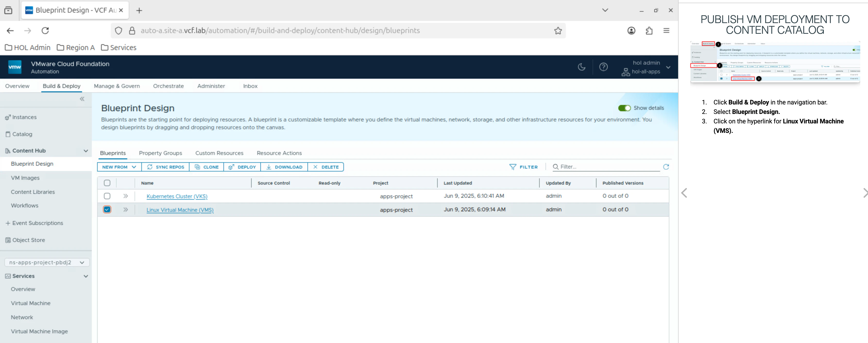Click SYNC REPOS button
Viewport: 868px width, 343px height.
(x=165, y=167)
